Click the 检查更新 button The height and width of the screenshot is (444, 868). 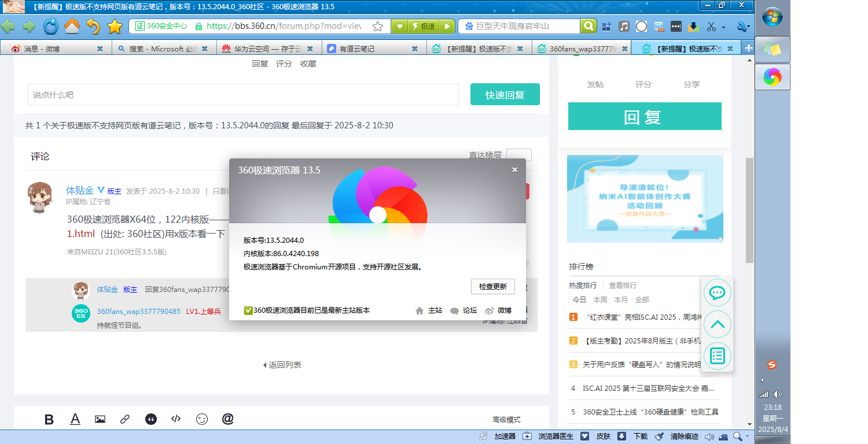click(492, 286)
